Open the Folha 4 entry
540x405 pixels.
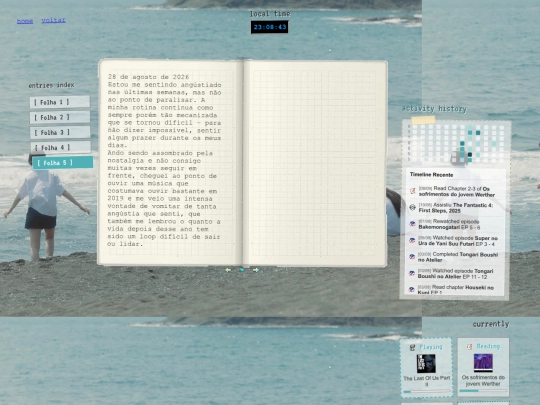(61, 148)
